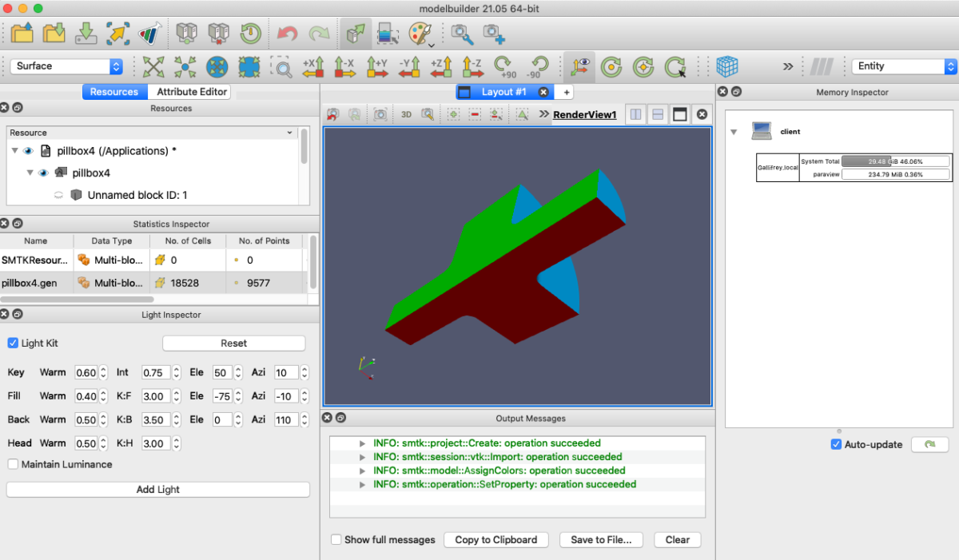
Task: Click the No. of Cells column header
Action: point(189,240)
